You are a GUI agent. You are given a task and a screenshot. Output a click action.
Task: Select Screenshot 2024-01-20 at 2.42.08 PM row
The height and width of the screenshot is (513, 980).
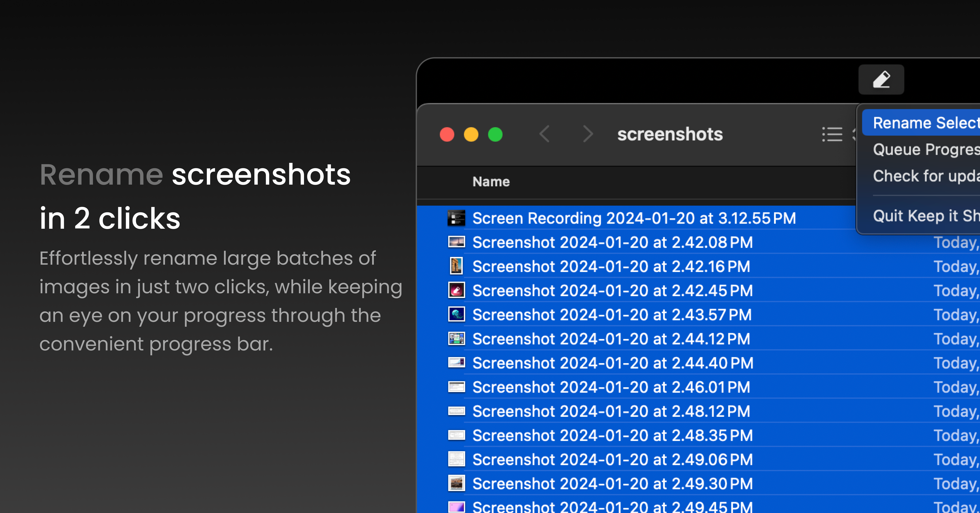[x=612, y=242]
